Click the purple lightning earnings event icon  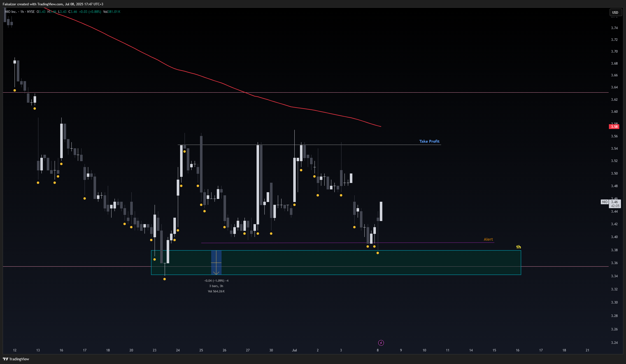coord(381,343)
